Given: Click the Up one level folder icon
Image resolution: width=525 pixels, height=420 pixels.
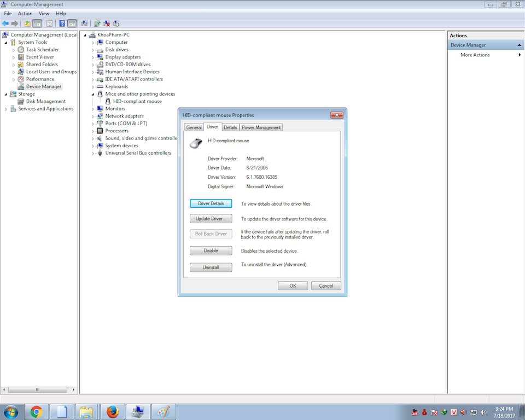Looking at the screenshot, I should (27, 24).
